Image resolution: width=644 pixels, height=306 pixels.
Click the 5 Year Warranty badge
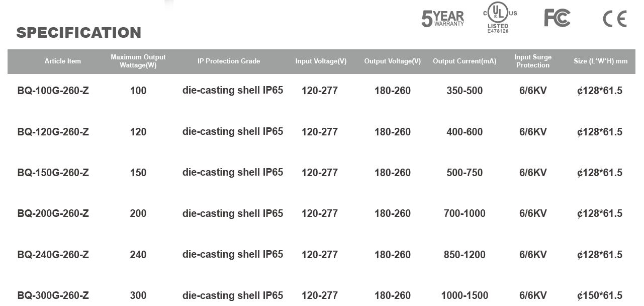(442, 19)
